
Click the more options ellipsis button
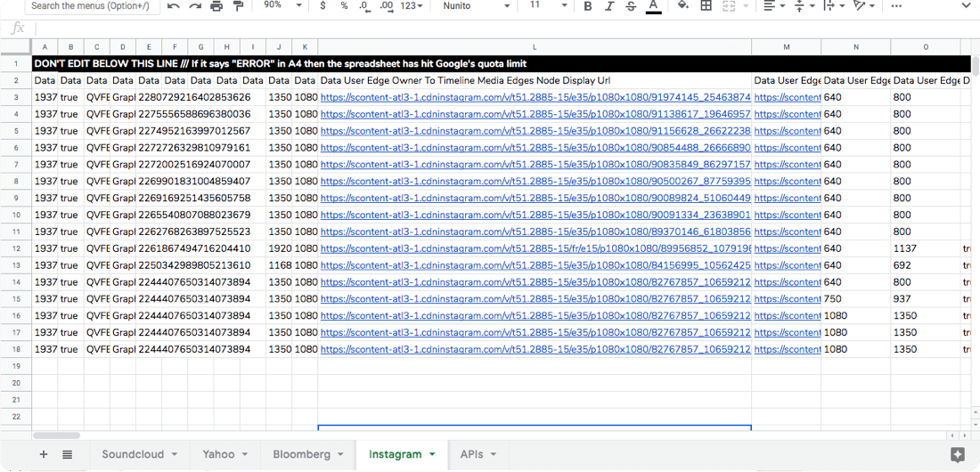pos(896,6)
